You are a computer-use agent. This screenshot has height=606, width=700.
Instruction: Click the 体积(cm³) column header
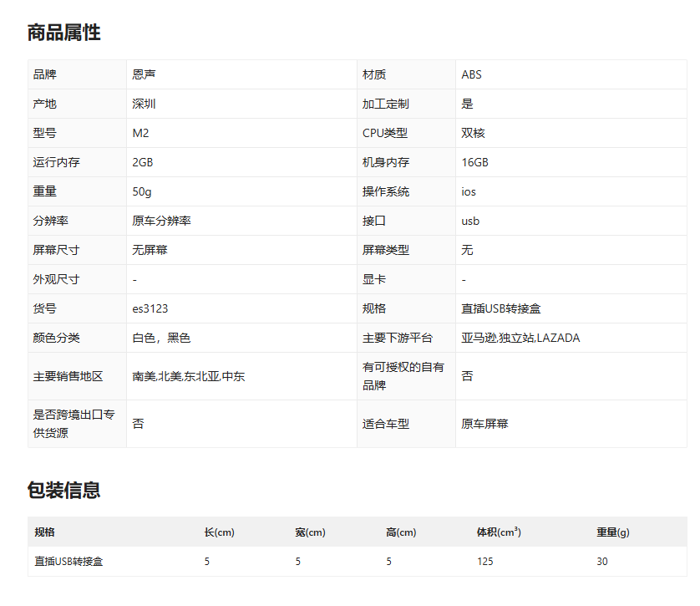(499, 532)
